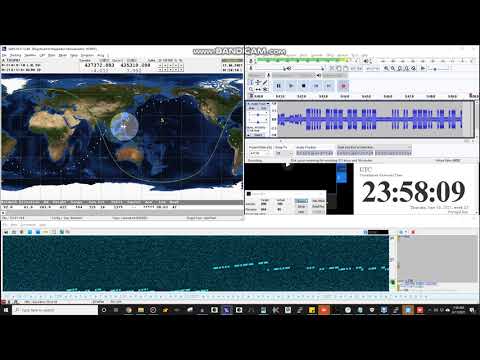Open Satellites menu in tracking window

point(30,55)
